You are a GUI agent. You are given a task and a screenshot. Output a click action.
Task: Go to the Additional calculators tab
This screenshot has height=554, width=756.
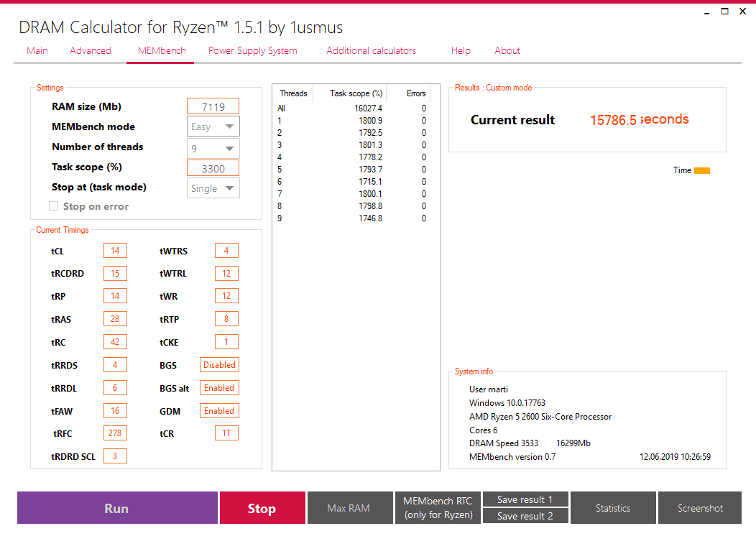[371, 50]
